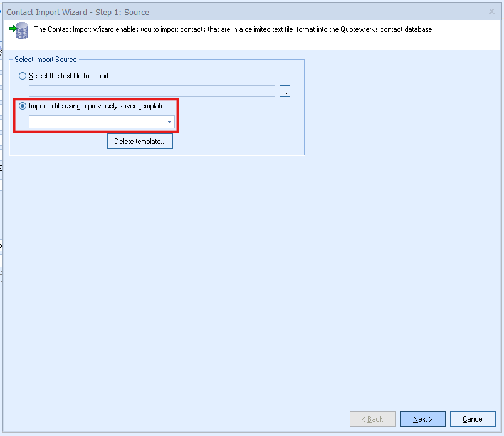The image size is (504, 436).
Task: Proceed with the Next button
Action: tap(423, 419)
